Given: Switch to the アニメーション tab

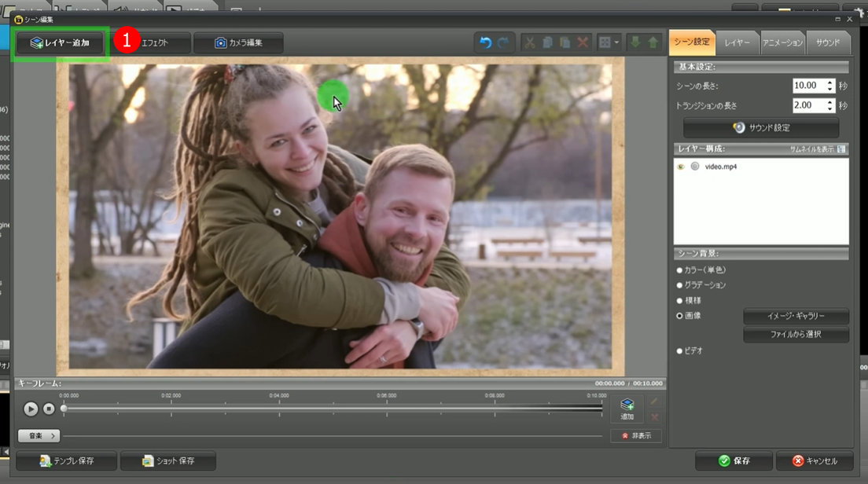Looking at the screenshot, I should pyautogui.click(x=782, y=42).
